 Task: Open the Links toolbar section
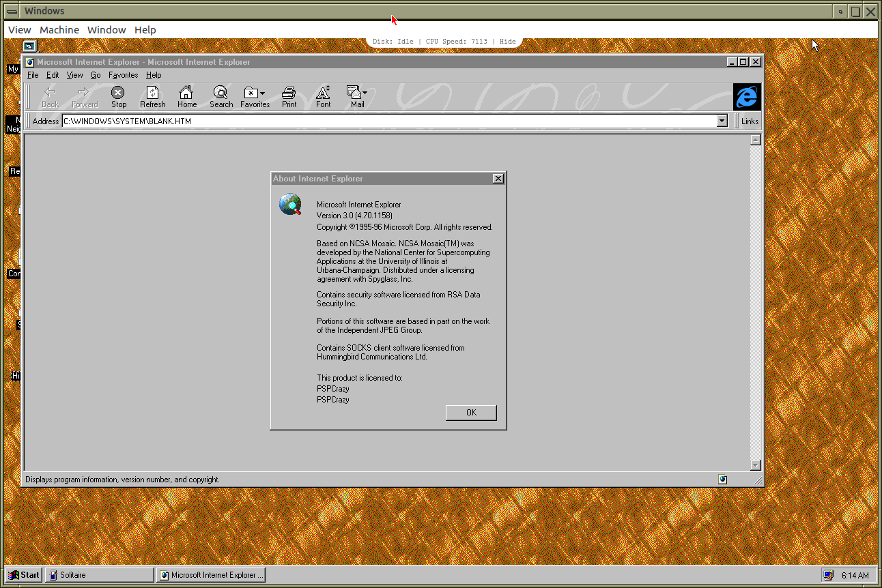click(750, 121)
